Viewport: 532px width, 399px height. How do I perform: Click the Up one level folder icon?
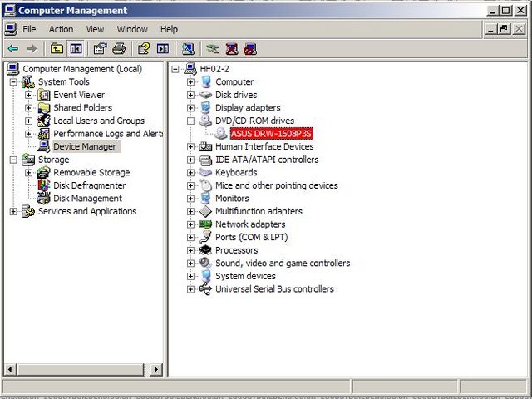point(57,49)
